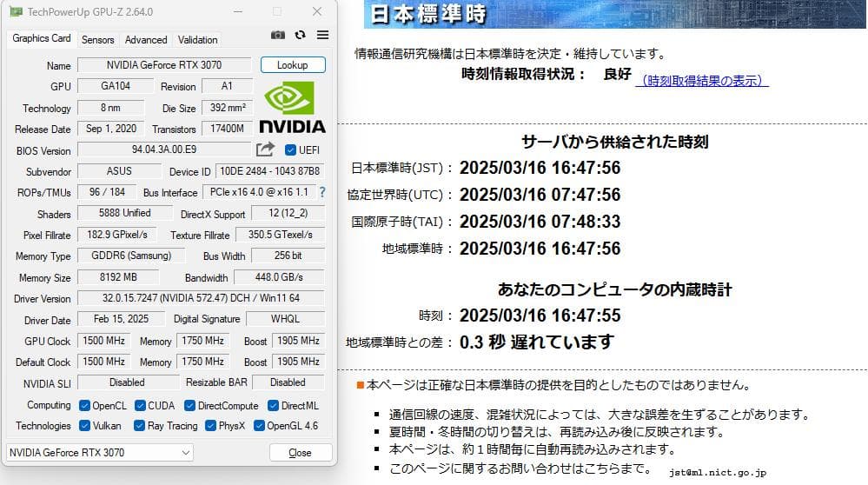868x485 pixels.
Task: Toggle the Ray Tracing checkbox
Action: tap(140, 425)
